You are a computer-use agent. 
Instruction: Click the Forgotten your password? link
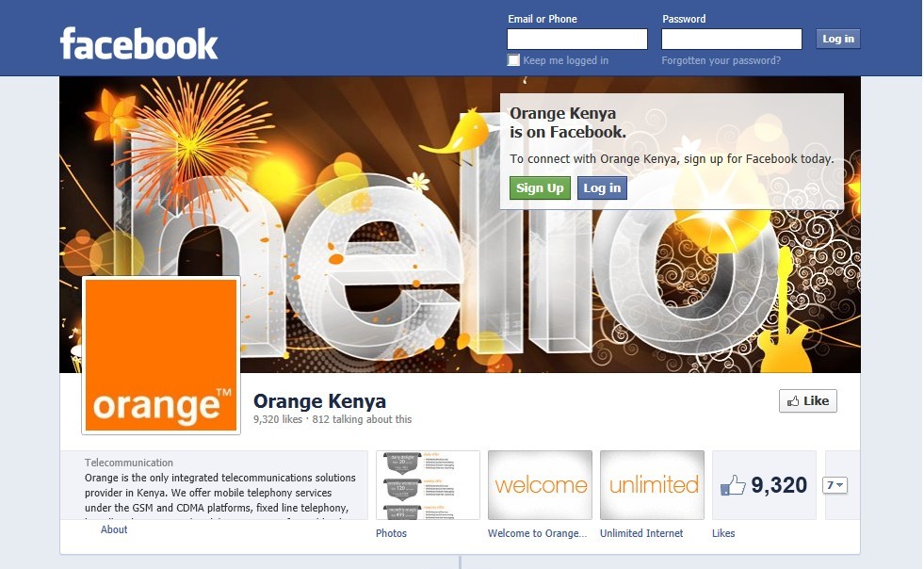pos(721,60)
